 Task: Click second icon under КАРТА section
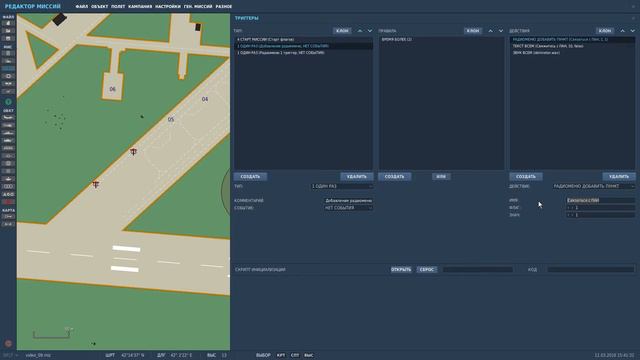pos(8,224)
